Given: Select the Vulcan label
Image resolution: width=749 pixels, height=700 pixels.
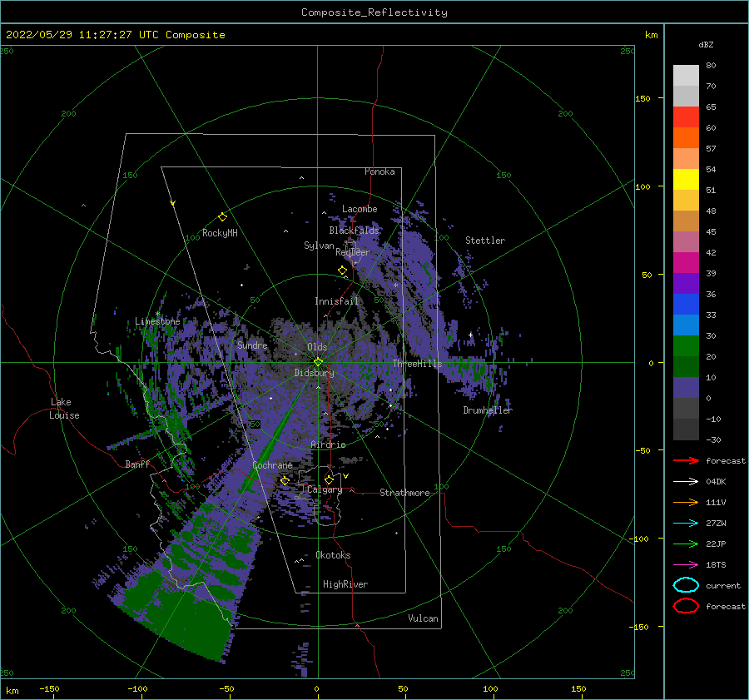Looking at the screenshot, I should click(x=423, y=618).
